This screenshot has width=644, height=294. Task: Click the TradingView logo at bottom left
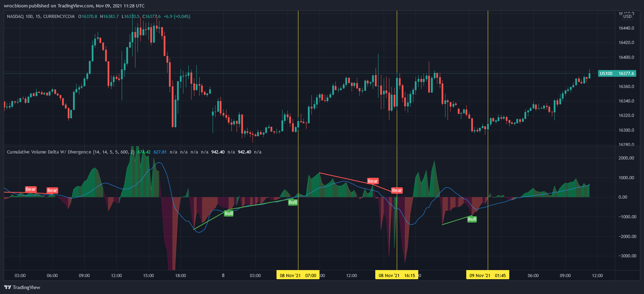click(22, 287)
